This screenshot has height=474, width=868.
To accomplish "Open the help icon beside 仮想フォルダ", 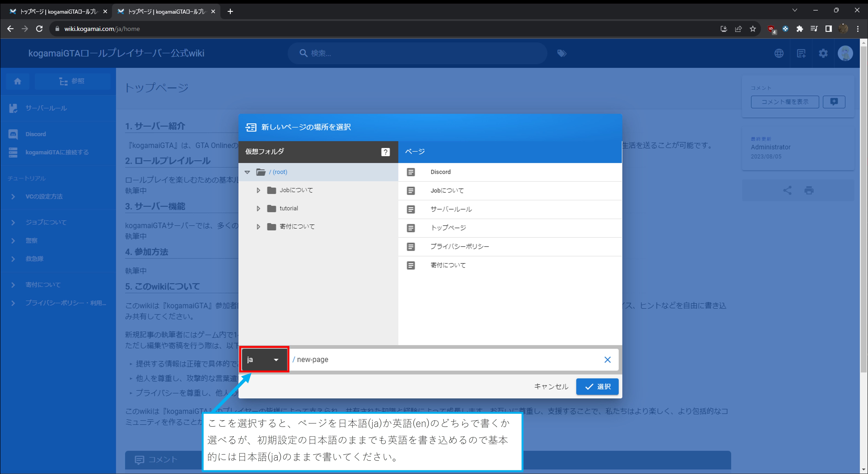I will click(385, 152).
